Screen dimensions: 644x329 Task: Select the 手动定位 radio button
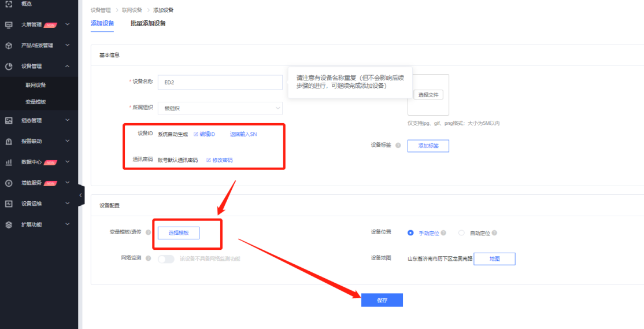click(410, 233)
